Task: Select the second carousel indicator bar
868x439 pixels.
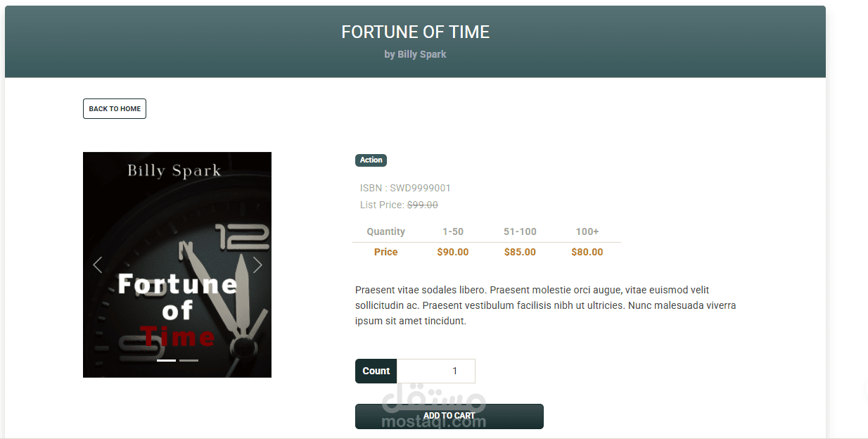Action: click(189, 360)
